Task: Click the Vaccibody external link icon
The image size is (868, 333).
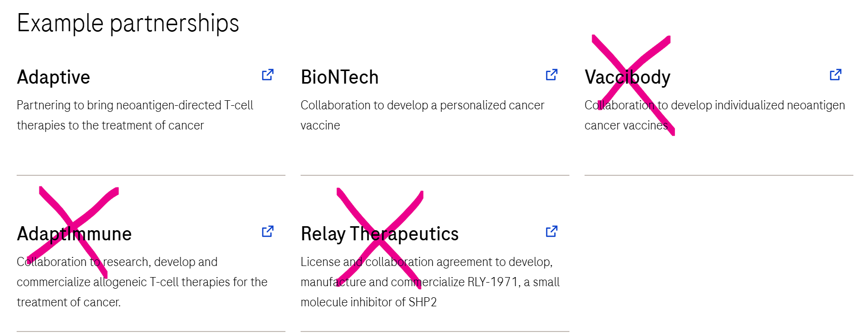Action: (x=836, y=75)
